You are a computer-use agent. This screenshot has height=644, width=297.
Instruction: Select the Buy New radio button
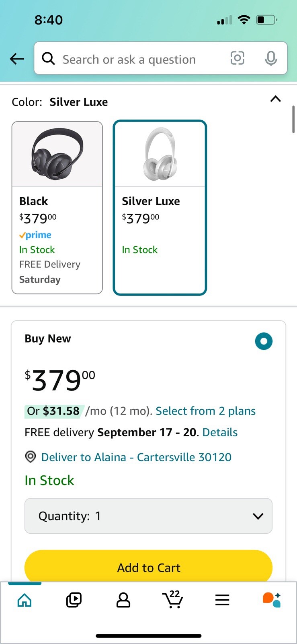264,341
